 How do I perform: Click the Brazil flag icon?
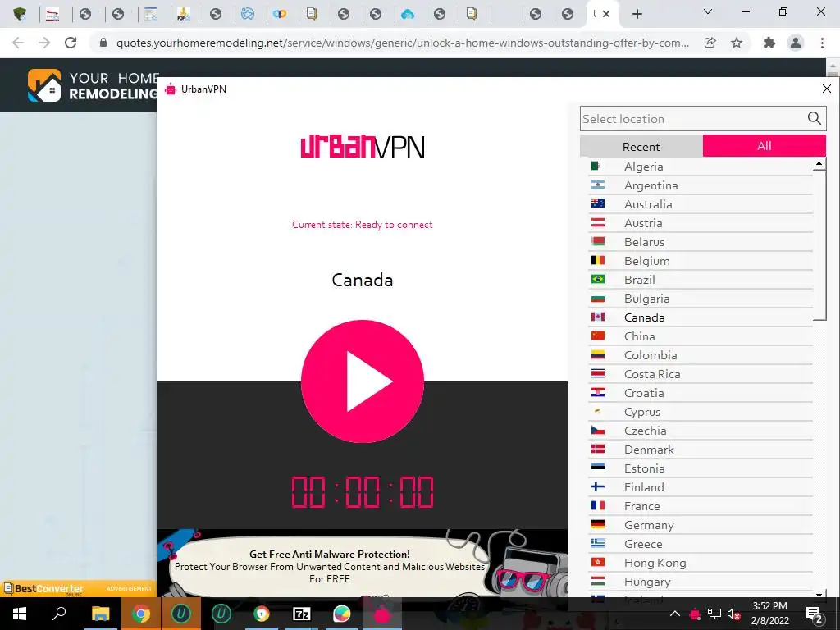pyautogui.click(x=598, y=279)
